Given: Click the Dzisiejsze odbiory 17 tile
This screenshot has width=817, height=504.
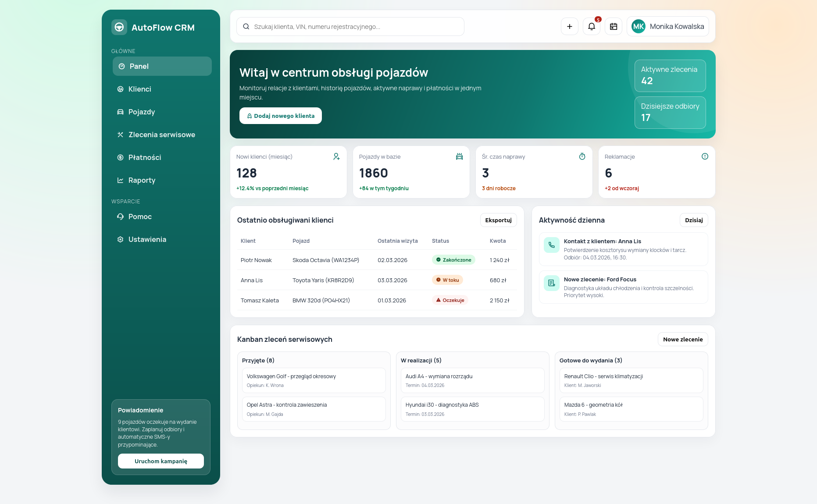Looking at the screenshot, I should (670, 113).
